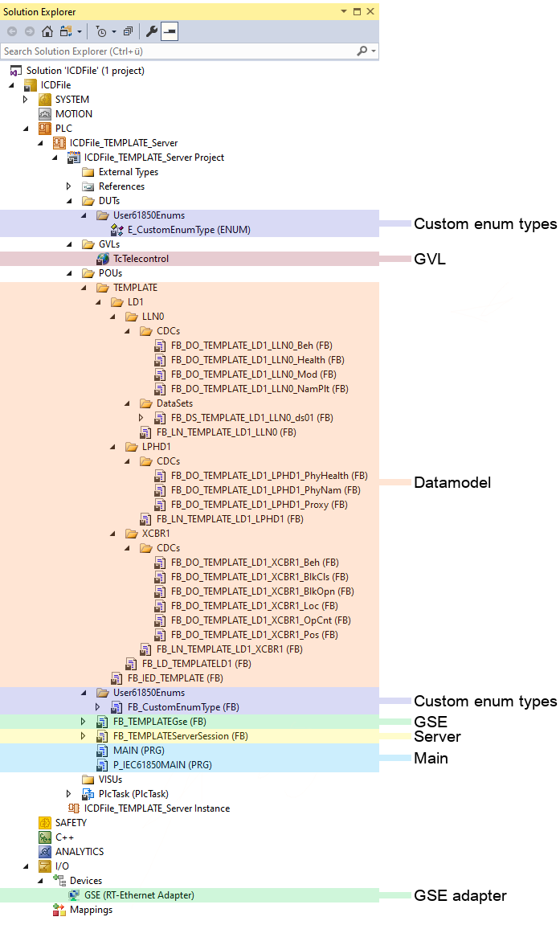Image resolution: width=560 pixels, height=925 pixels.
Task: Click the E_CustomEnumType (ENUM) icon
Action: [x=116, y=230]
